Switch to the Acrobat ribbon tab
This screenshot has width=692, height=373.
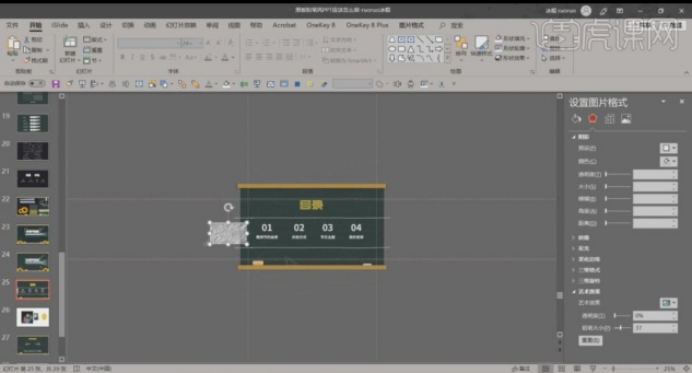pyautogui.click(x=284, y=25)
